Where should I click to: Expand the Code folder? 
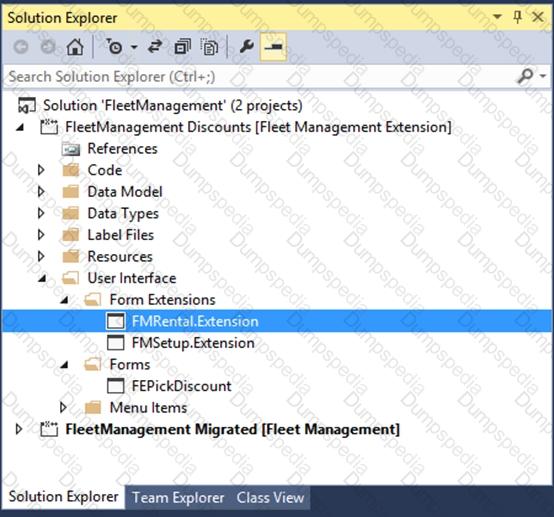41,170
